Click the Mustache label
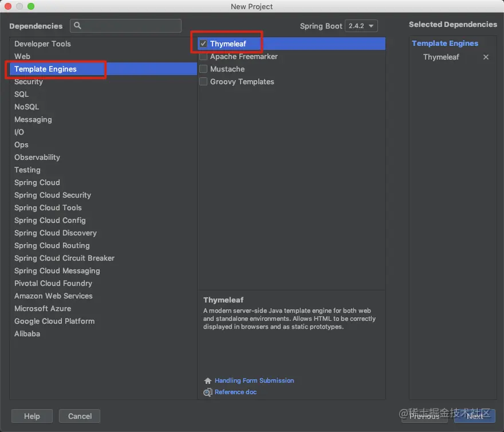 227,69
